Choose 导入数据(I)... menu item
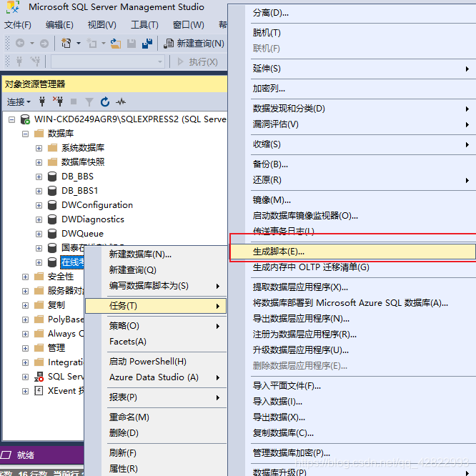The image size is (476, 476). tap(352, 402)
